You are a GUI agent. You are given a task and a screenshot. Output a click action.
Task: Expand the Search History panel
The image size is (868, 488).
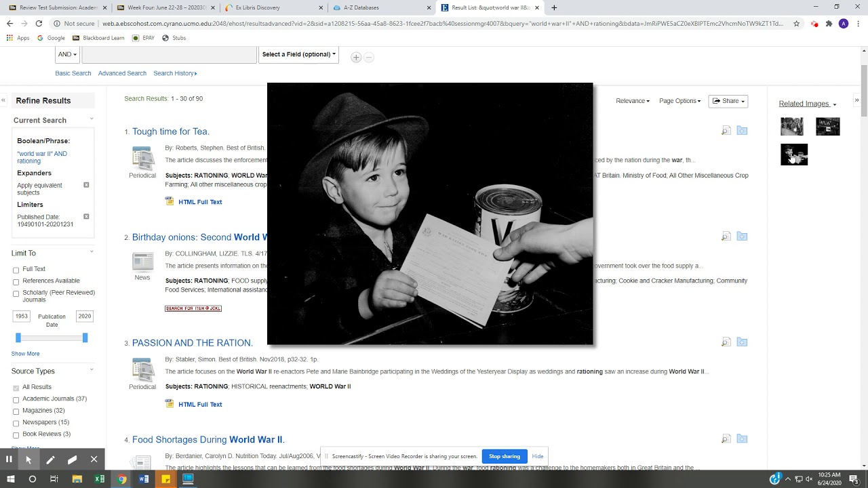[x=175, y=73]
